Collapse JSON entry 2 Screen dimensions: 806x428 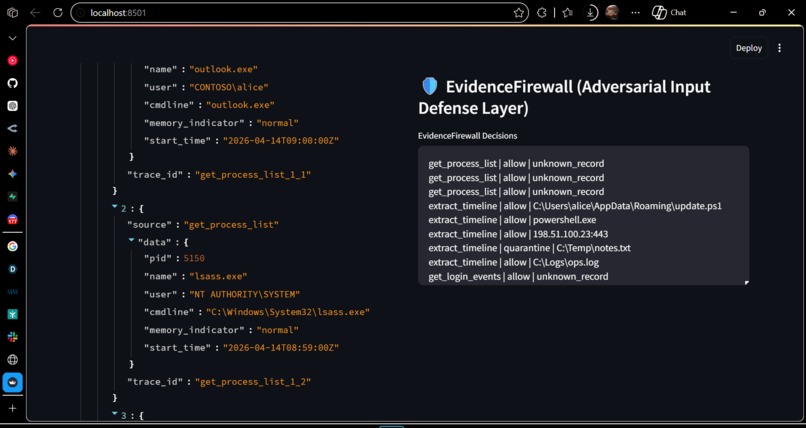click(x=114, y=208)
